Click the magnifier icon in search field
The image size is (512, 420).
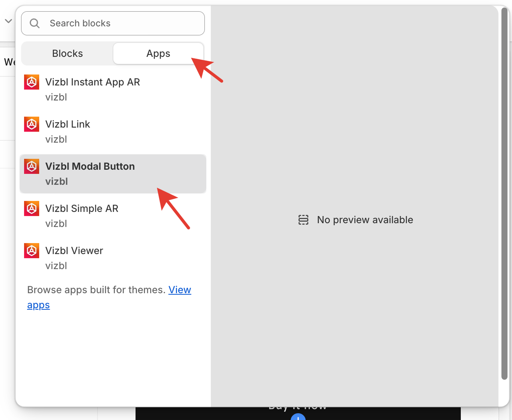tap(35, 23)
